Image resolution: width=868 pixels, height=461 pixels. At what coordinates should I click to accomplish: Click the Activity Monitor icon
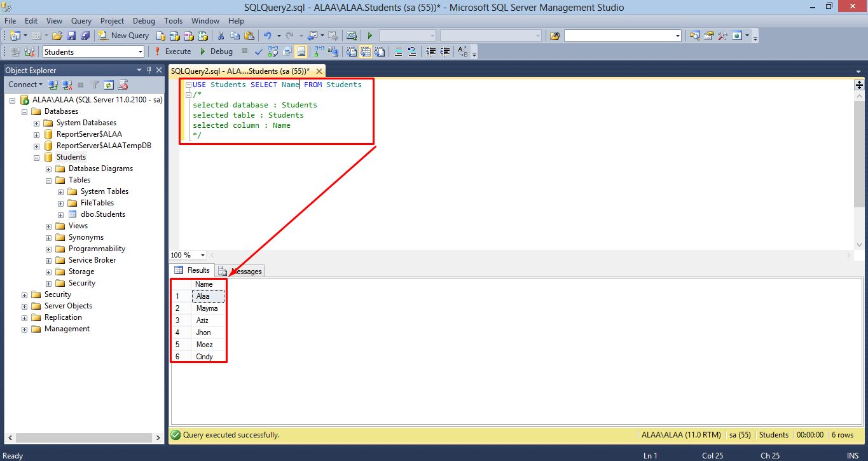coord(350,36)
